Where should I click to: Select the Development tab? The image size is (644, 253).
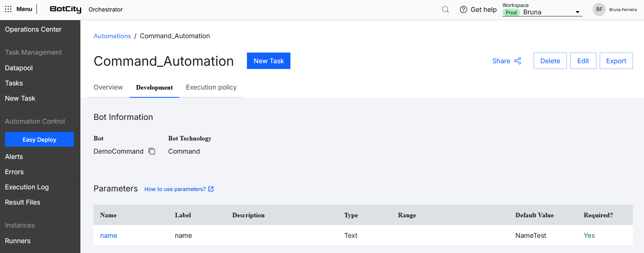(154, 87)
